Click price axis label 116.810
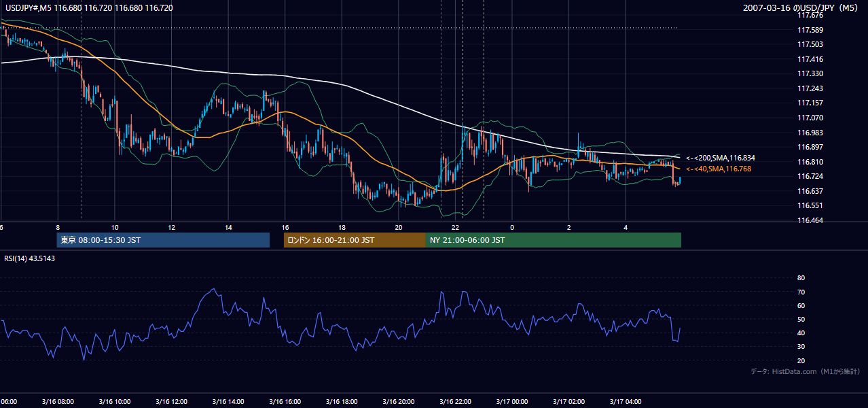The height and width of the screenshot is (408, 868). 810,162
